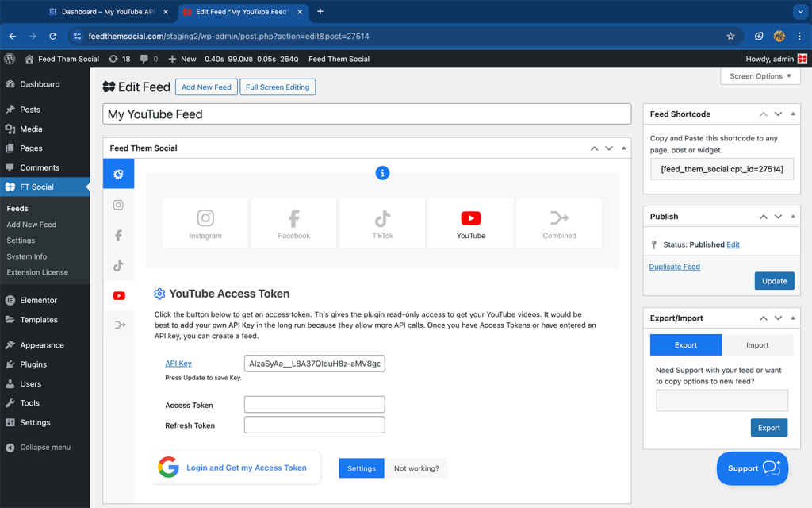Click the API Key link
812x508 pixels.
tap(178, 364)
